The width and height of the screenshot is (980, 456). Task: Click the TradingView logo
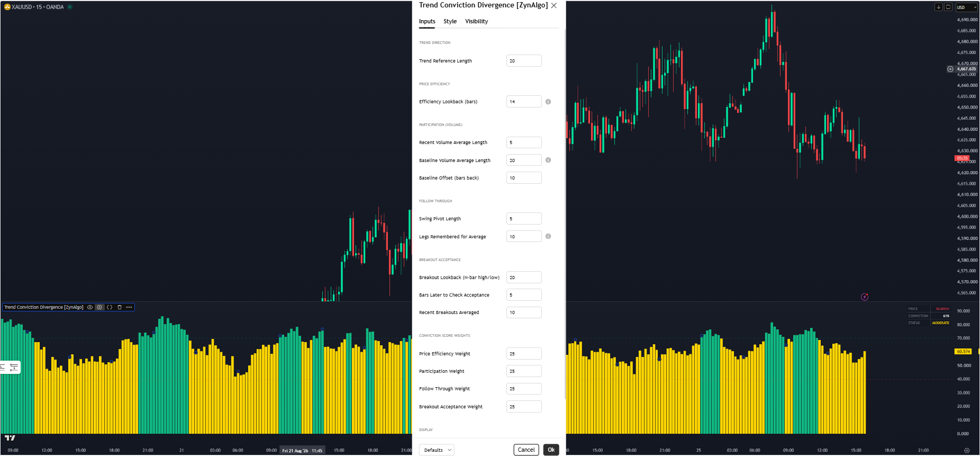click(10, 437)
